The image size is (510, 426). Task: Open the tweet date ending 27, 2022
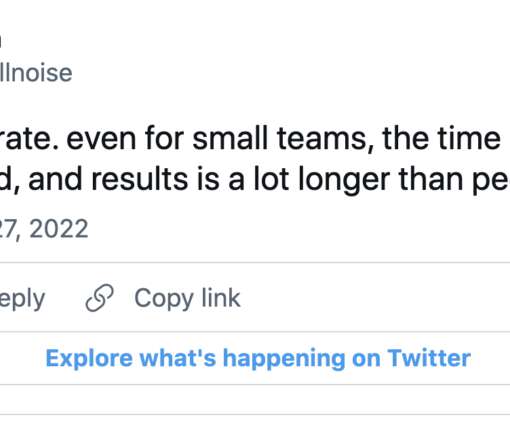(44, 229)
